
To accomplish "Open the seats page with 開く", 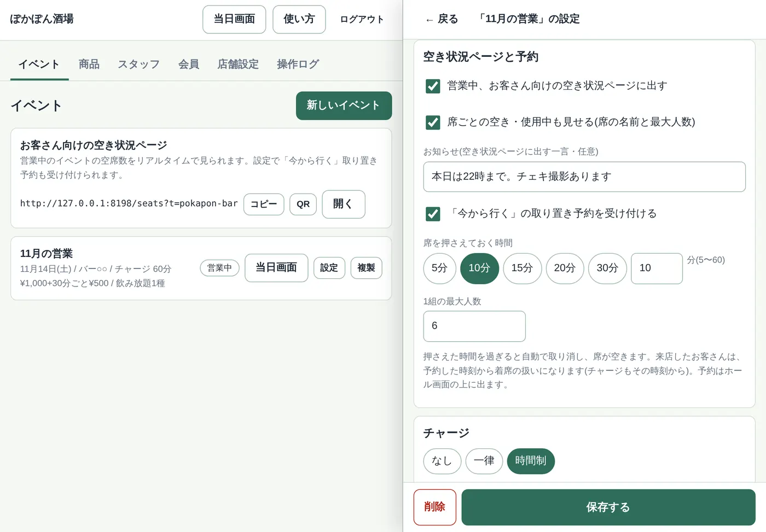I will click(344, 204).
